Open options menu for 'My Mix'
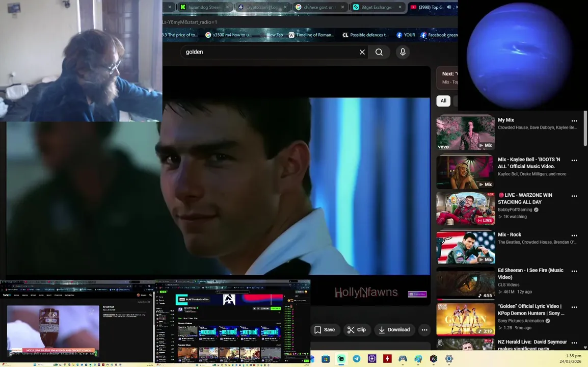The height and width of the screenshot is (367, 588). pos(574,121)
